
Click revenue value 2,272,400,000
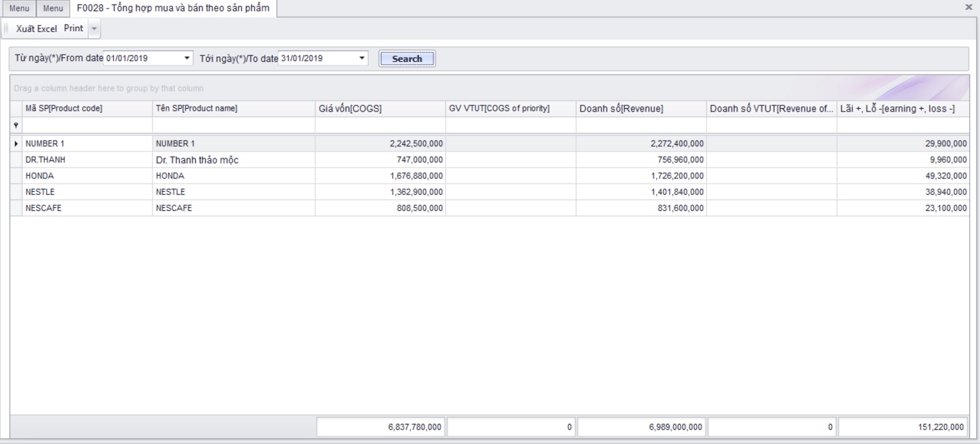pos(677,144)
